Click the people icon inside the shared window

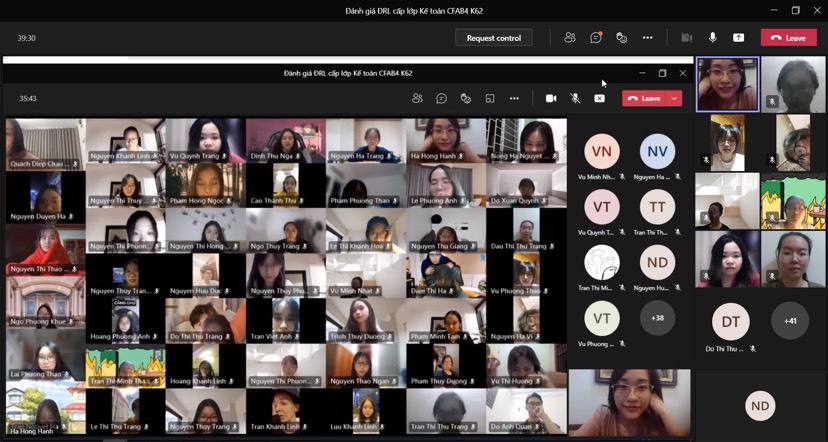(417, 98)
